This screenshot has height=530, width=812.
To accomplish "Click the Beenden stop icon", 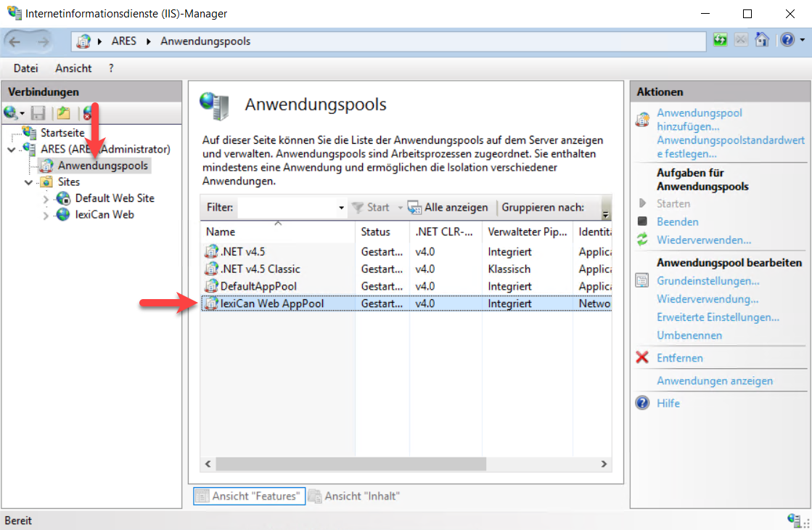I will point(641,221).
